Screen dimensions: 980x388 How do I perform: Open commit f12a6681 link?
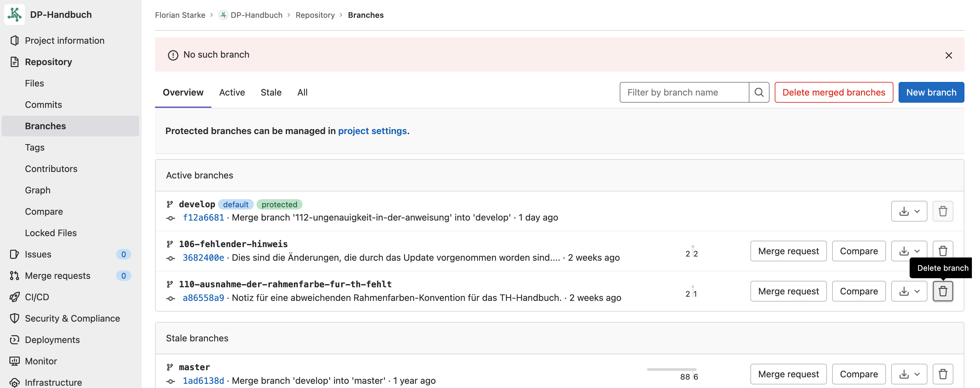[203, 217]
